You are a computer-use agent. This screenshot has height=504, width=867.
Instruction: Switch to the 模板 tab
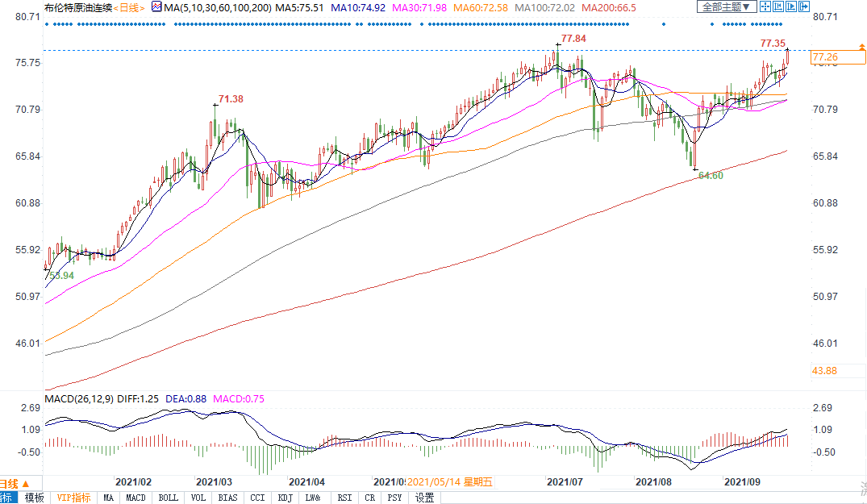point(34,498)
